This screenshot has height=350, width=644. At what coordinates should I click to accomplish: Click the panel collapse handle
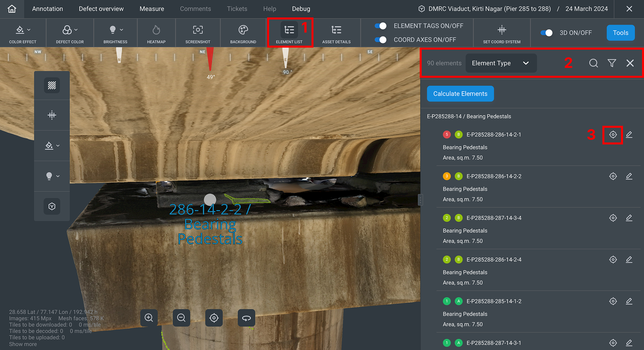tap(420, 200)
